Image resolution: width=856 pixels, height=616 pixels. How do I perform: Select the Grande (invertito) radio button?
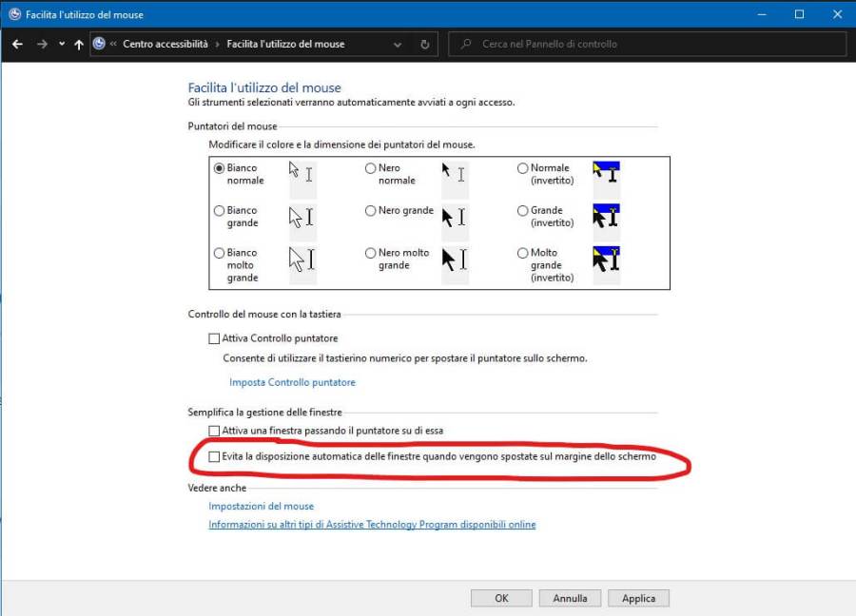[522, 211]
